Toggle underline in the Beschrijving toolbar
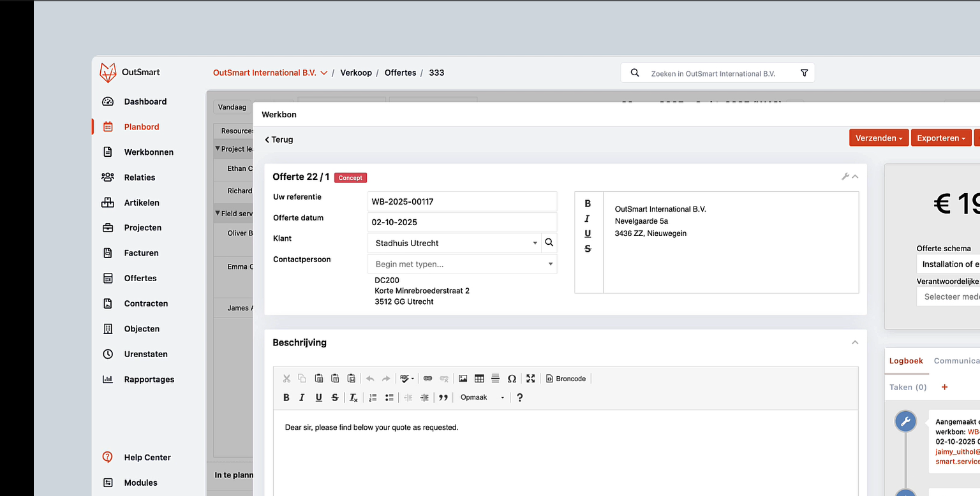The height and width of the screenshot is (496, 980). pyautogui.click(x=318, y=398)
